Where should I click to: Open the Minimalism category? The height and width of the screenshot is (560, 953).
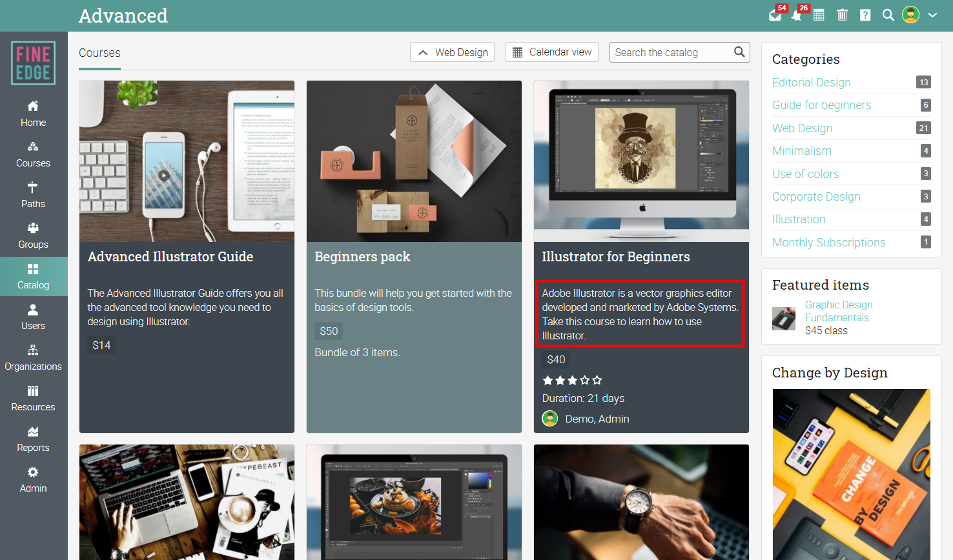pyautogui.click(x=801, y=151)
